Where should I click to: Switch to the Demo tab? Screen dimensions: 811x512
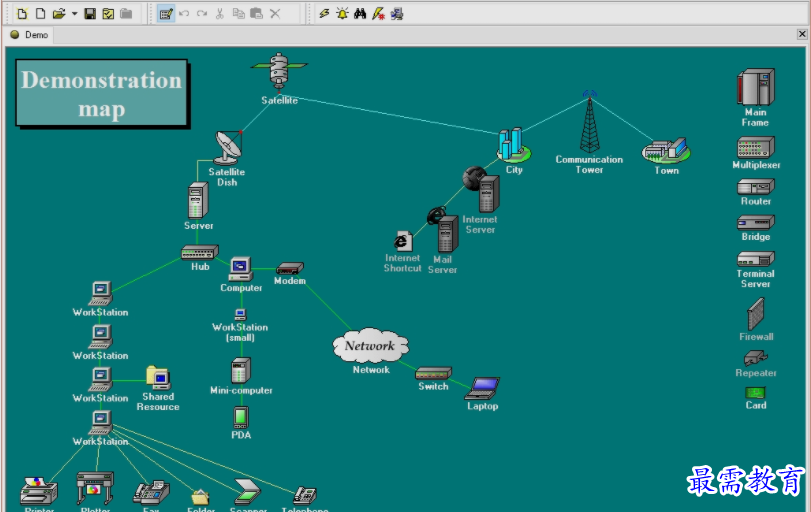click(x=29, y=35)
